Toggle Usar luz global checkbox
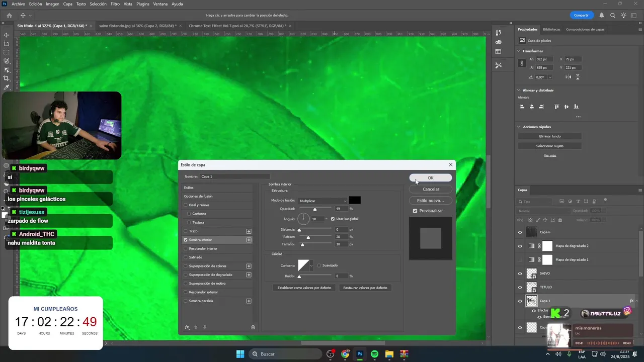644x362 pixels. click(333, 219)
